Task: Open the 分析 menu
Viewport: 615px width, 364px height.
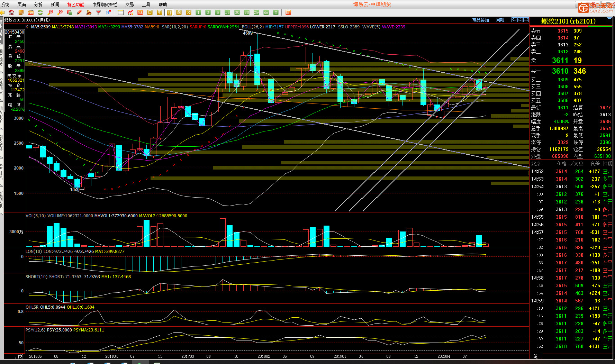Action: (x=38, y=4)
